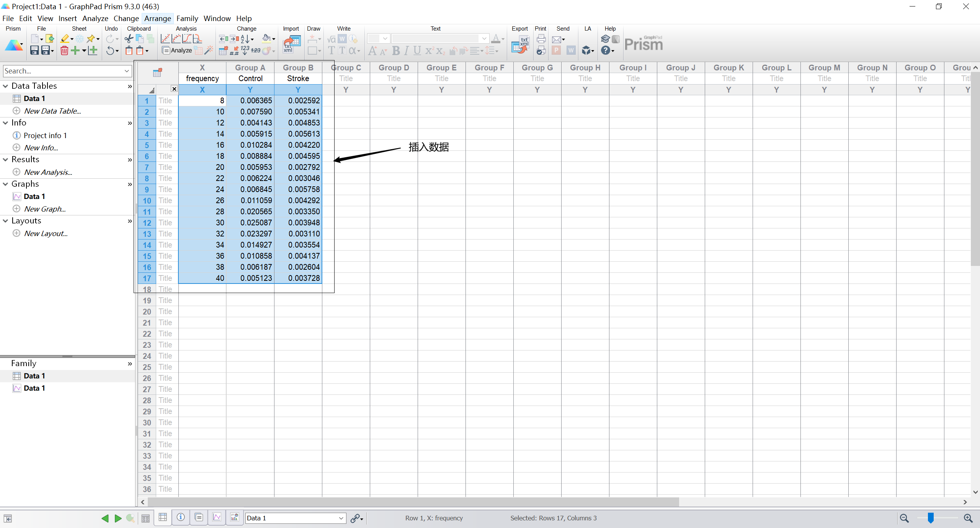The height and width of the screenshot is (528, 980).
Task: Click the scissors cut icon
Action: click(x=129, y=39)
